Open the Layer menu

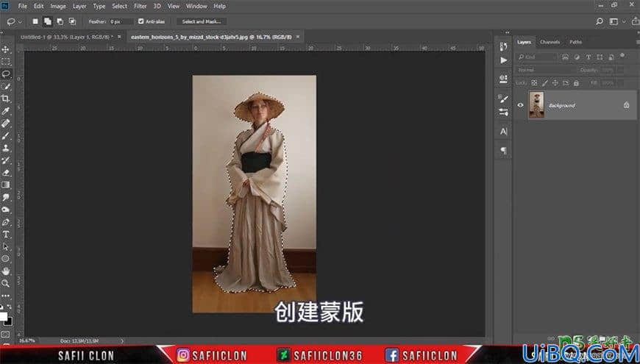pos(79,6)
